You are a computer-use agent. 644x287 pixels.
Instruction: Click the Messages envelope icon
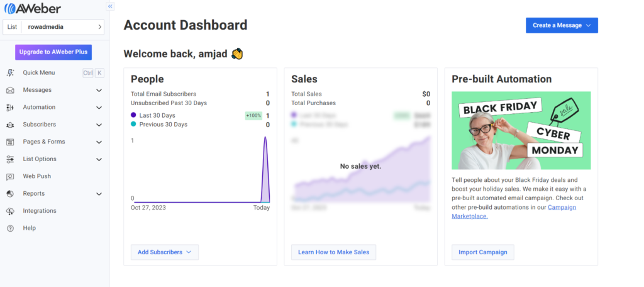(10, 90)
